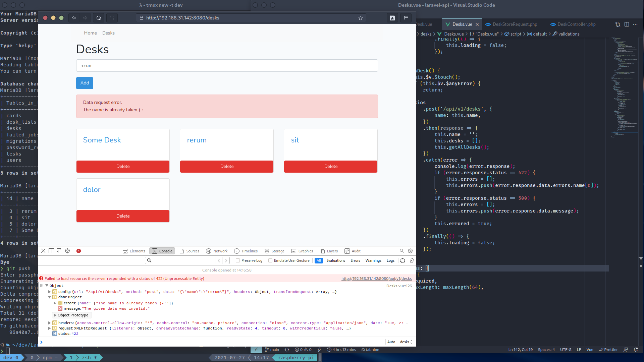Filter console by Evaluations
Screen dimensions: 644x362
click(335, 260)
